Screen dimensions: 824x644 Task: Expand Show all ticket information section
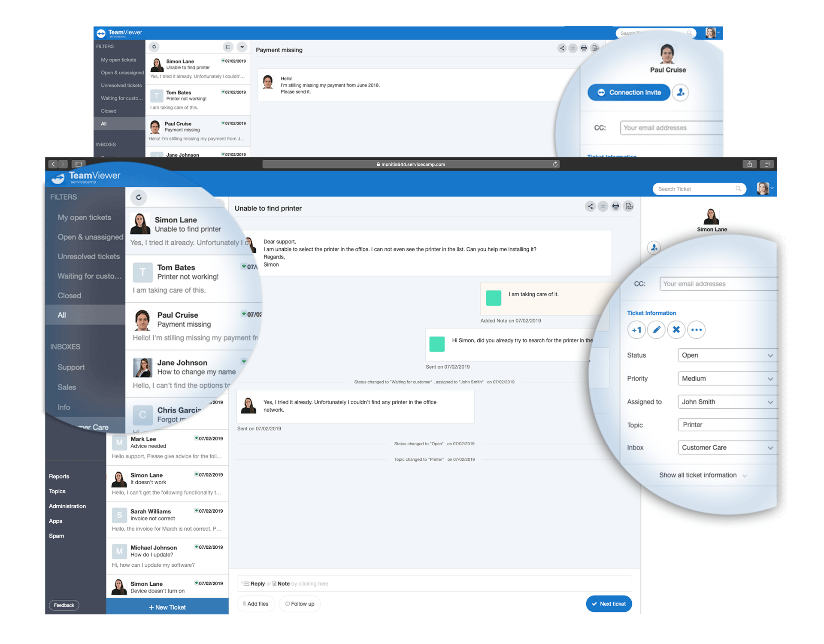click(697, 475)
